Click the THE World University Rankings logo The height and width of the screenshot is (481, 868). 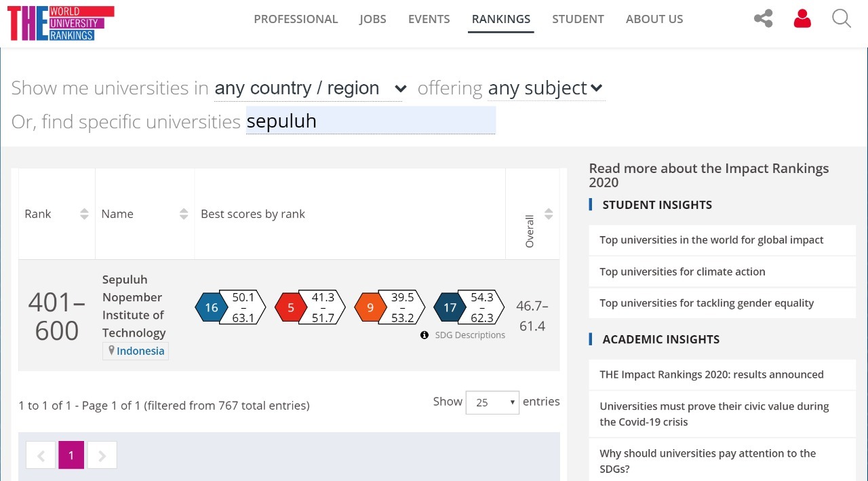(60, 23)
